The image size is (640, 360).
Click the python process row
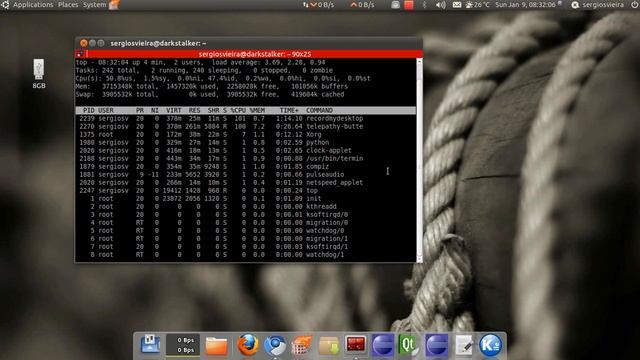(246, 142)
